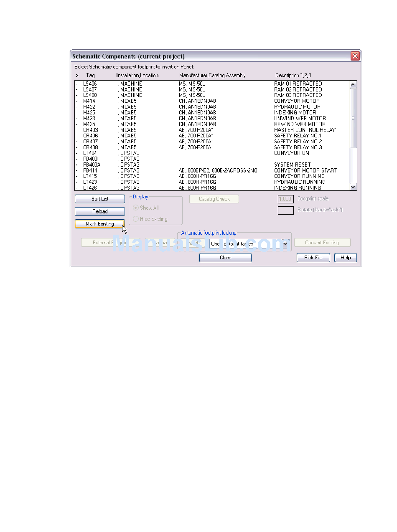Click the Mark Existing button
This screenshot has height=532, width=397.
tap(100, 224)
